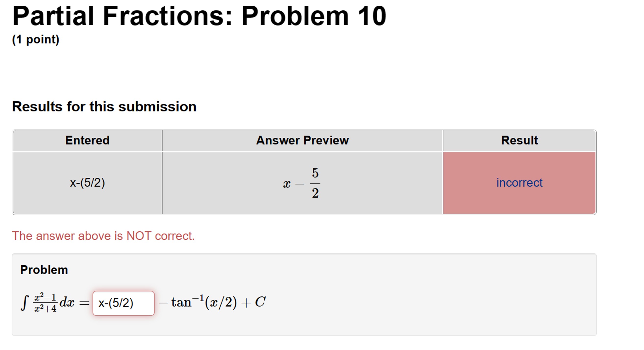The width and height of the screenshot is (644, 350).
Task: Click the 'Problem' heading label
Action: coord(44,269)
